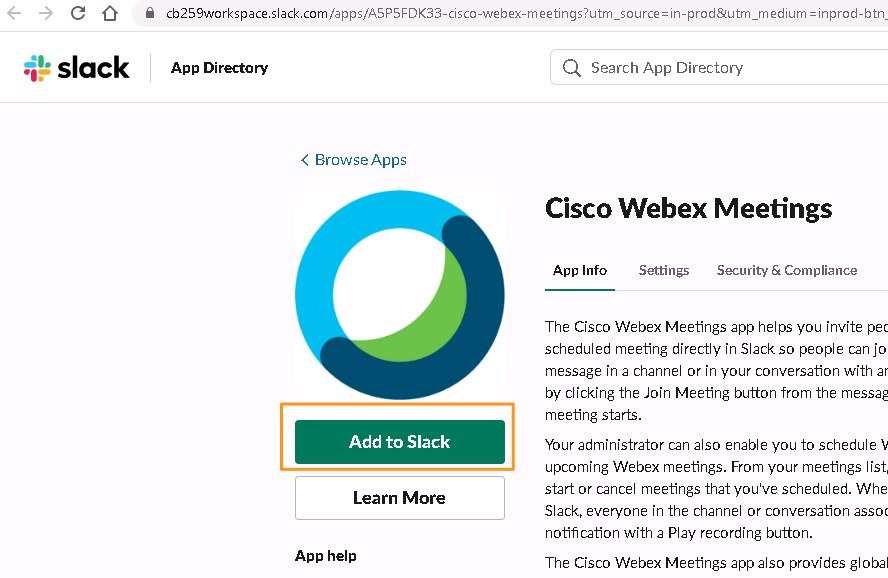Click the padlock icon in the address bar
Viewport: 888px width, 578px height.
pos(150,12)
